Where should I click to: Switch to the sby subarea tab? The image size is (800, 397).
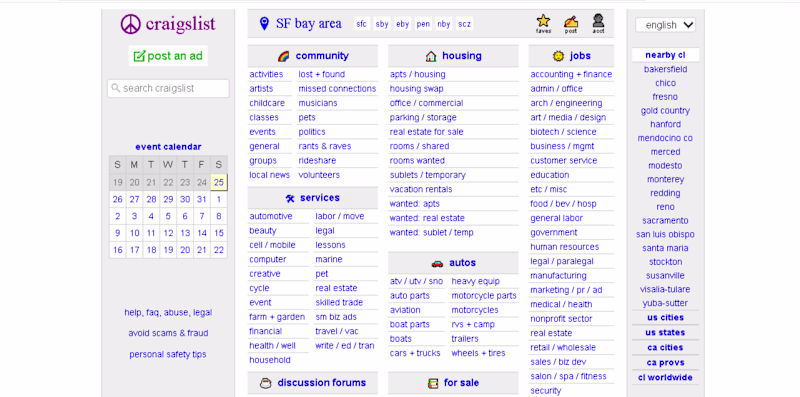(x=382, y=24)
